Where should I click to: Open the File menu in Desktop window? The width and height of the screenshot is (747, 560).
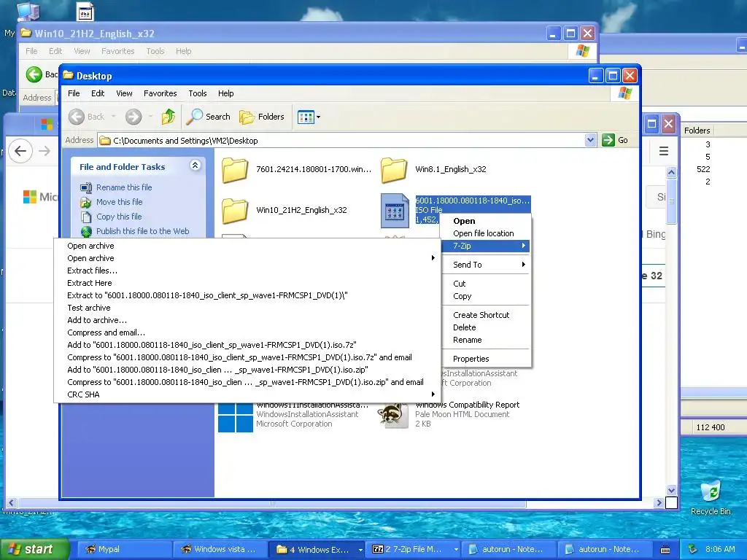(x=74, y=93)
